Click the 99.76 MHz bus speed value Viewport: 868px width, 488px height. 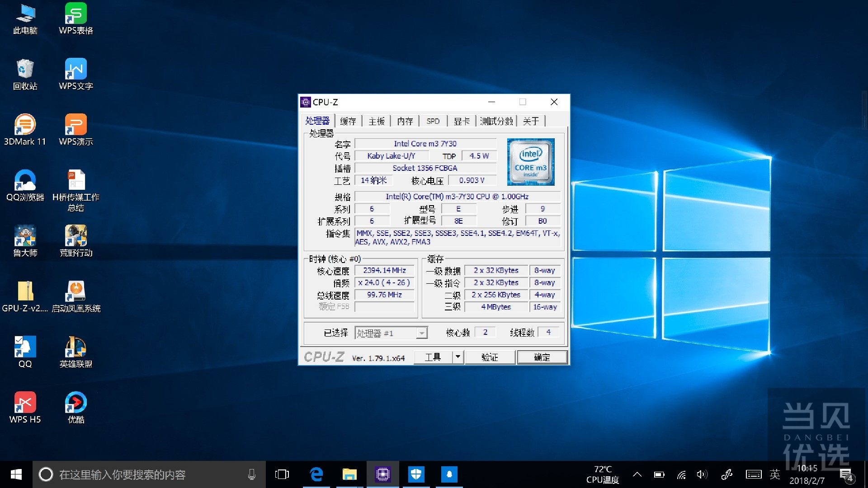pyautogui.click(x=385, y=295)
